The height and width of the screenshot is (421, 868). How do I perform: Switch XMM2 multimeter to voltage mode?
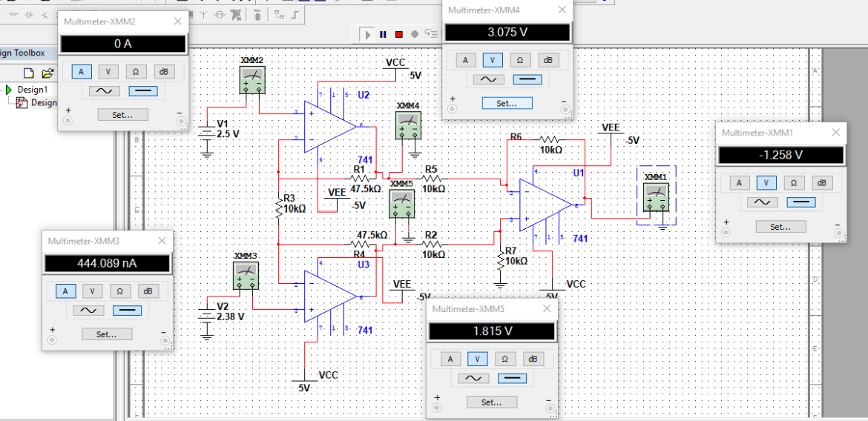click(x=108, y=71)
